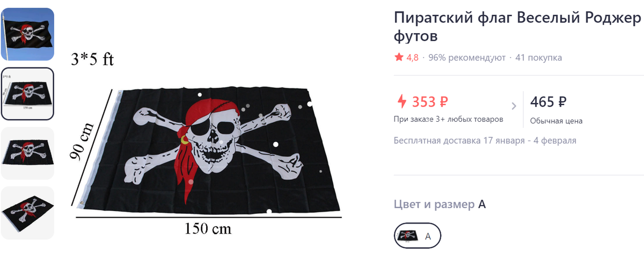Image resolution: width=644 pixels, height=260 pixels.
Task: Select the second thumbnail with flag dimensions
Action: point(27,93)
